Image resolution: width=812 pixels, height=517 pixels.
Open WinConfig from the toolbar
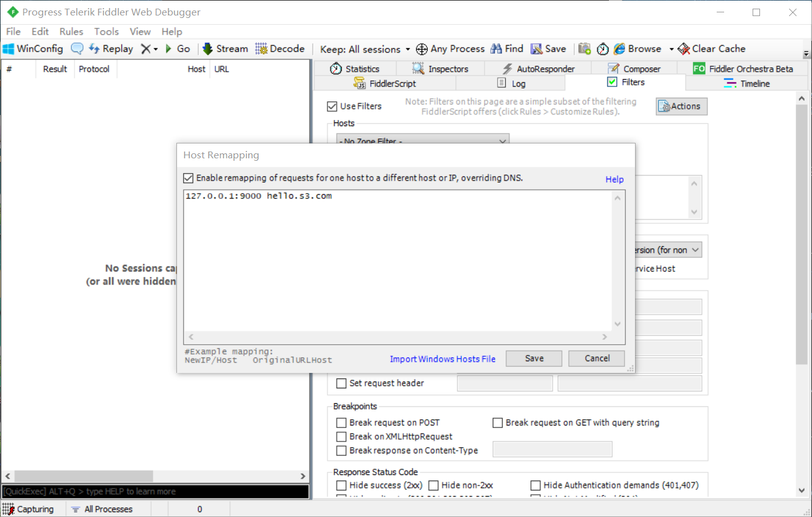click(33, 49)
